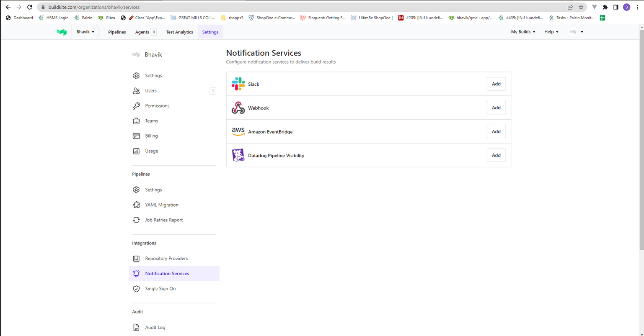This screenshot has height=336, width=644.
Task: Reload the page in the browser
Action: [x=30, y=7]
